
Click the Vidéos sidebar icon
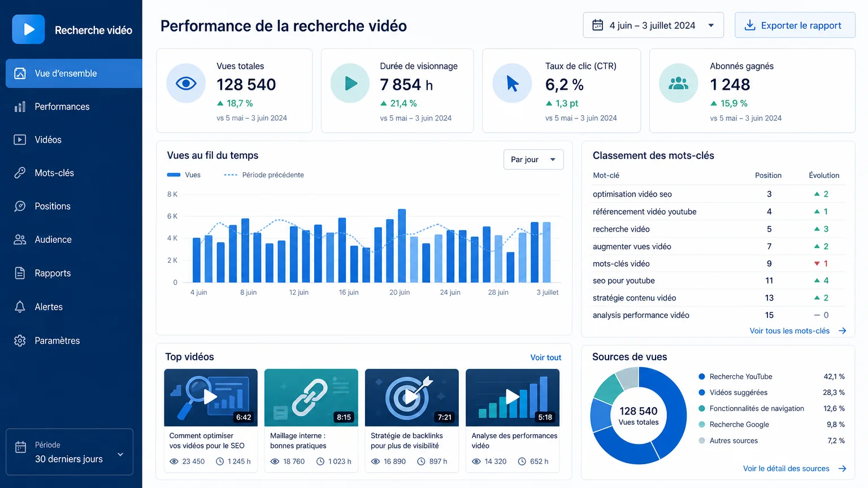click(20, 140)
